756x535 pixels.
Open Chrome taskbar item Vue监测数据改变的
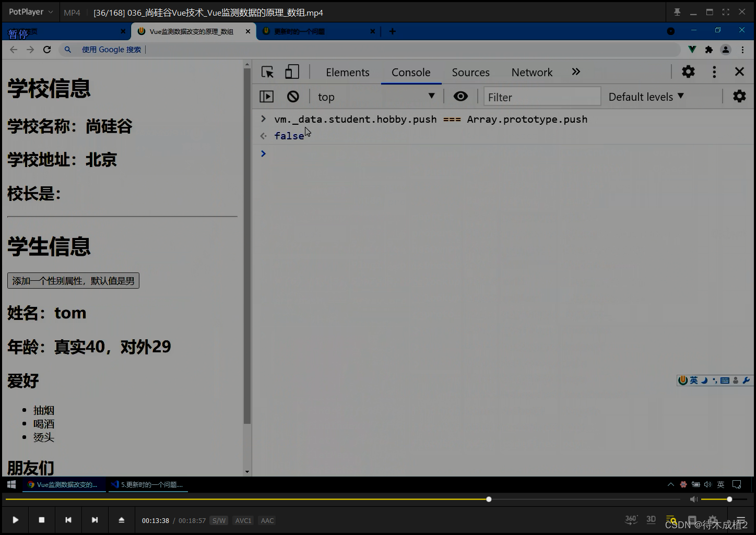(63, 484)
